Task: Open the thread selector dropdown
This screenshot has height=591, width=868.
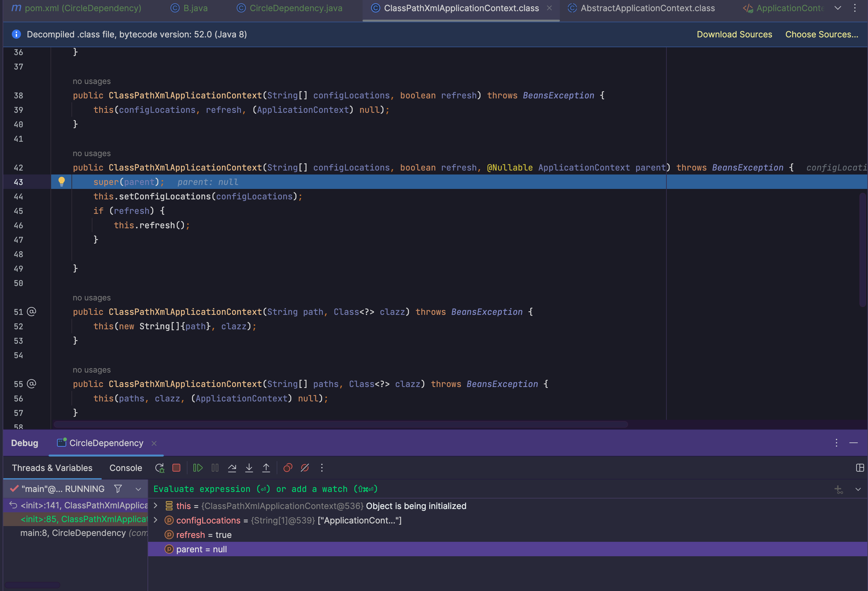Action: [138, 489]
